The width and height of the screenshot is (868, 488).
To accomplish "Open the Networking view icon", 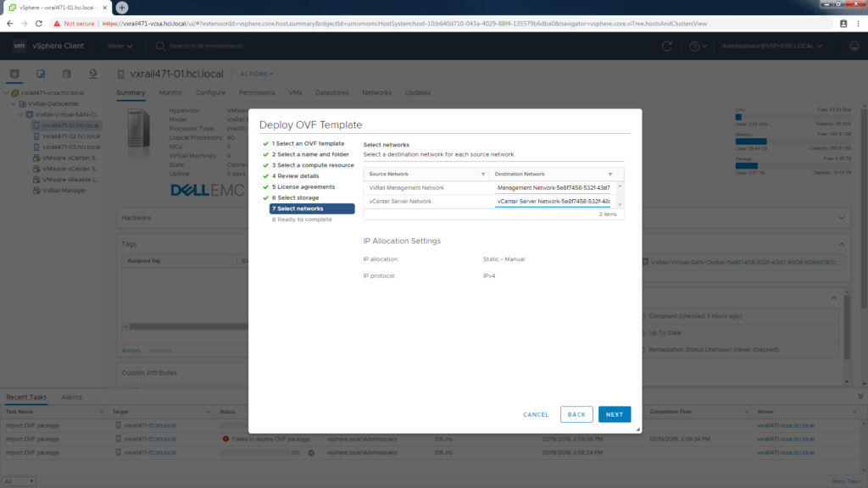I will pos(92,74).
